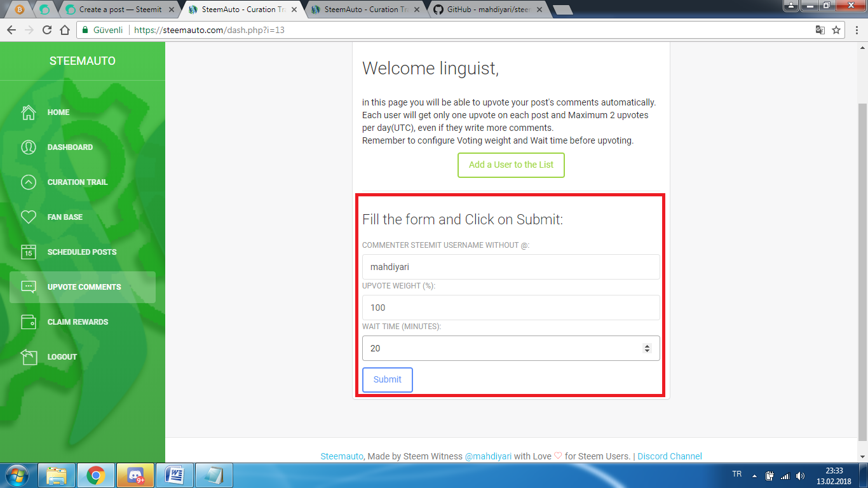The height and width of the screenshot is (488, 868).
Task: Click the page vertical scrollbar thumb
Action: coord(862,272)
